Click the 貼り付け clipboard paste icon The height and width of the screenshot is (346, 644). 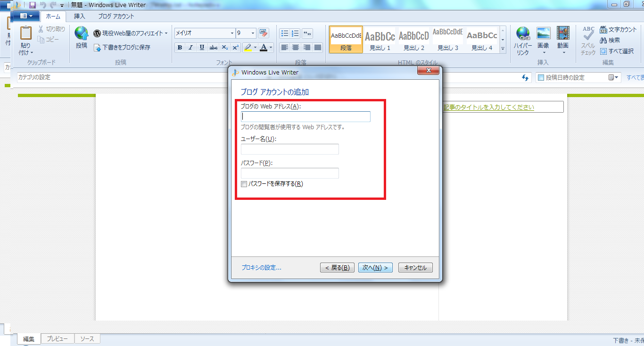click(25, 34)
